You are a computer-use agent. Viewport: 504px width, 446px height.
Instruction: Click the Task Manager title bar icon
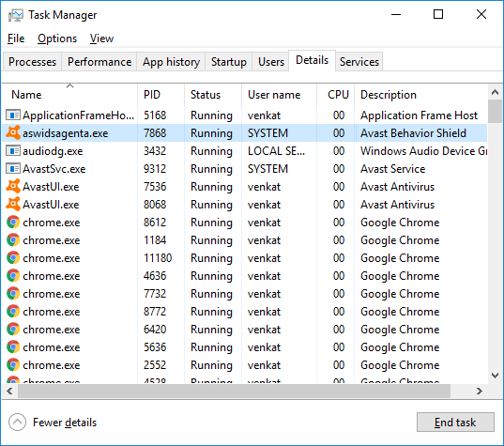pyautogui.click(x=15, y=15)
